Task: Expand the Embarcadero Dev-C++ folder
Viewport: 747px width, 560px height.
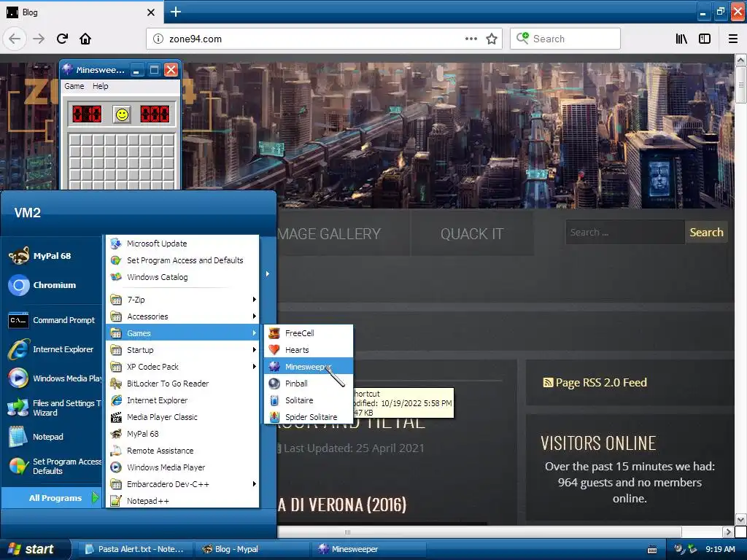Action: click(182, 484)
